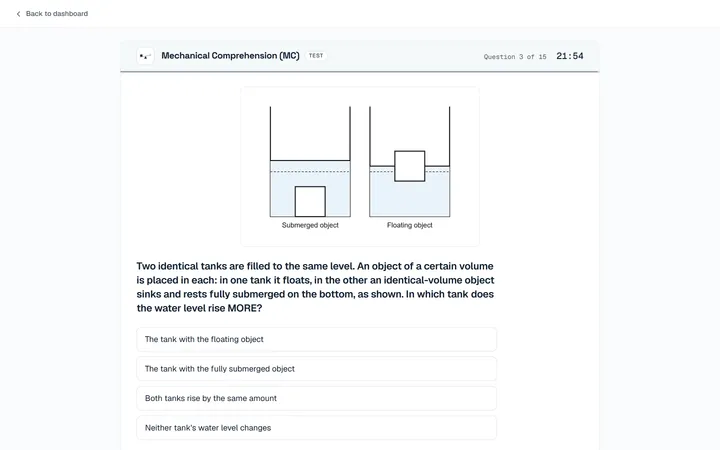Click the 'Submerged object' caption

310,225
